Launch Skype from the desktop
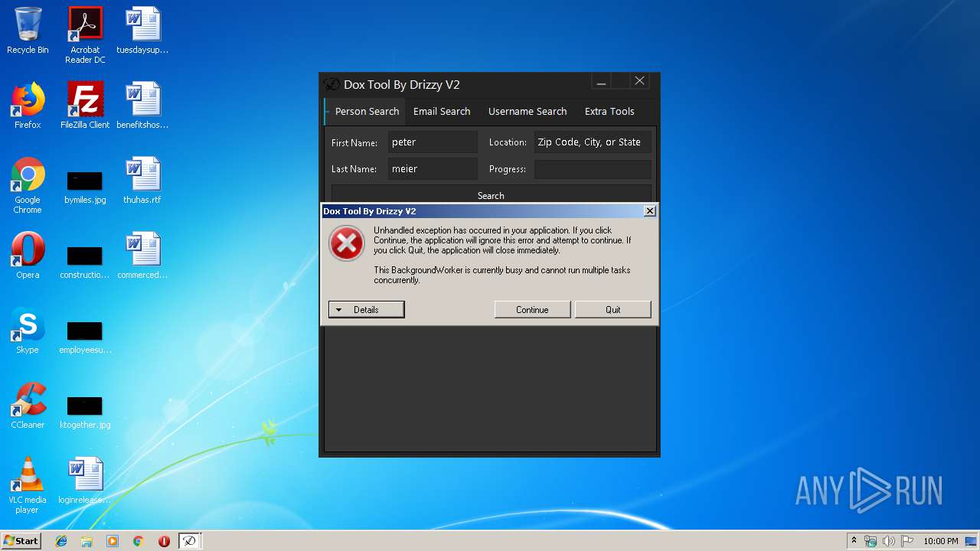Screen dimensions: 980x551 [x=28, y=331]
